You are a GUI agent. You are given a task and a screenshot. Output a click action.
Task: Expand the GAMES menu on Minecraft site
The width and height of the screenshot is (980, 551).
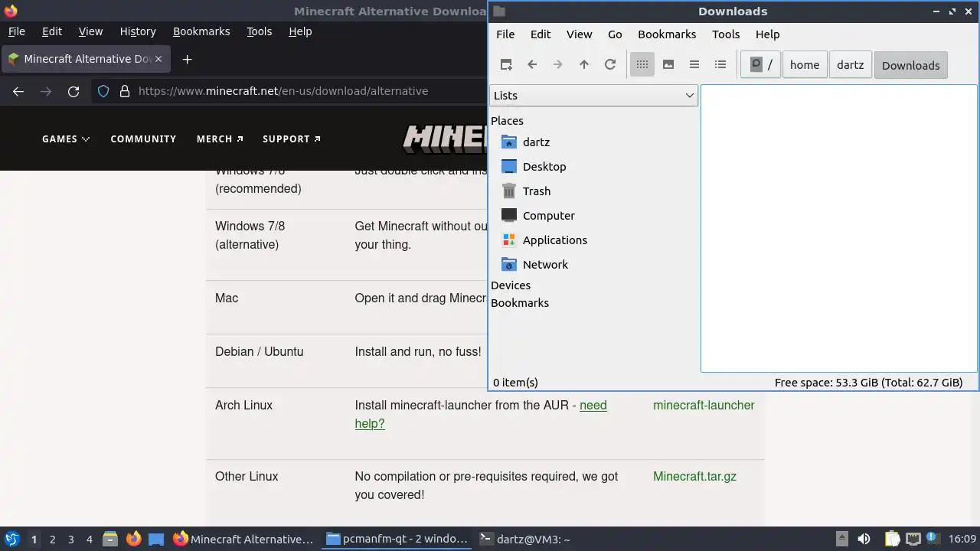tap(66, 139)
